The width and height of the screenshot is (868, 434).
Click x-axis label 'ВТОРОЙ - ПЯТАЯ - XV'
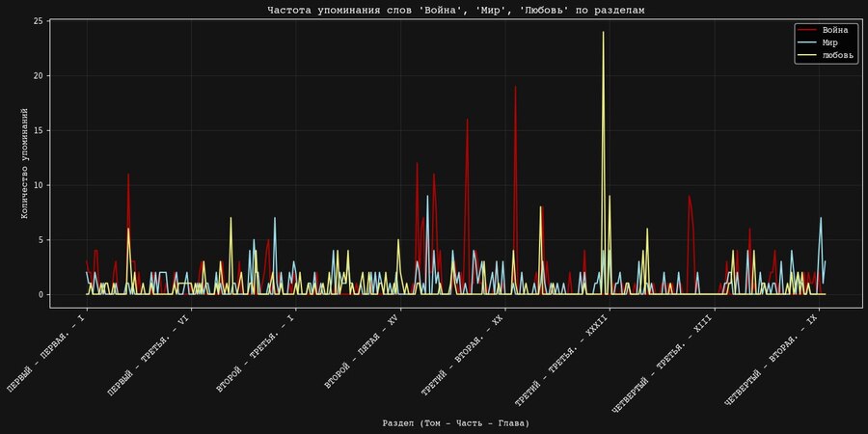tap(364, 353)
